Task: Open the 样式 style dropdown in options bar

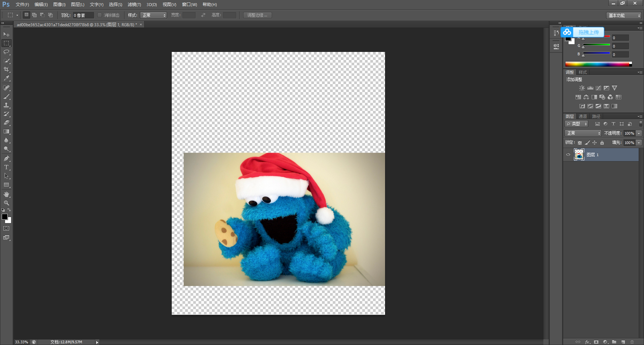Action: (153, 15)
